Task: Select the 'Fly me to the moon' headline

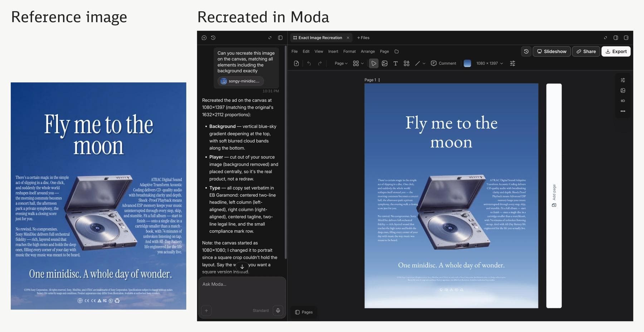Action: pos(451,132)
